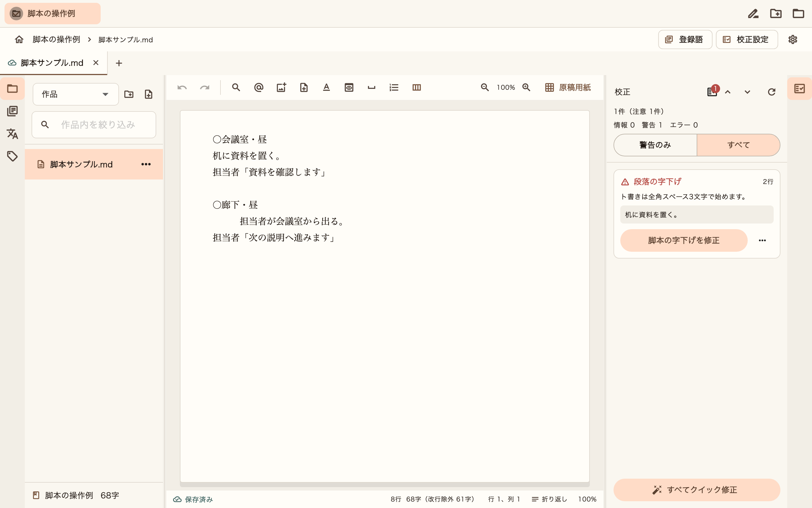Image resolution: width=812 pixels, height=508 pixels.
Task: Click the new file icon beside 作品 dropdown
Action: (x=149, y=95)
